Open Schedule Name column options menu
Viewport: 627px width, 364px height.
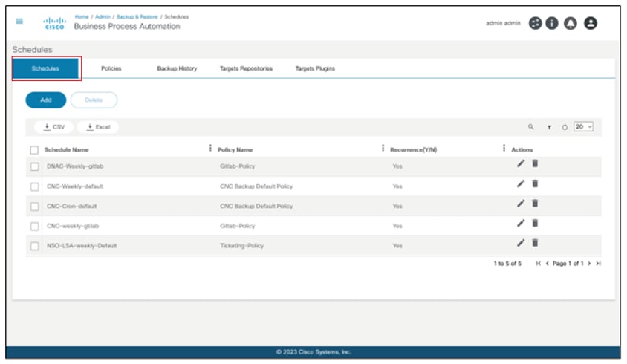(x=210, y=148)
